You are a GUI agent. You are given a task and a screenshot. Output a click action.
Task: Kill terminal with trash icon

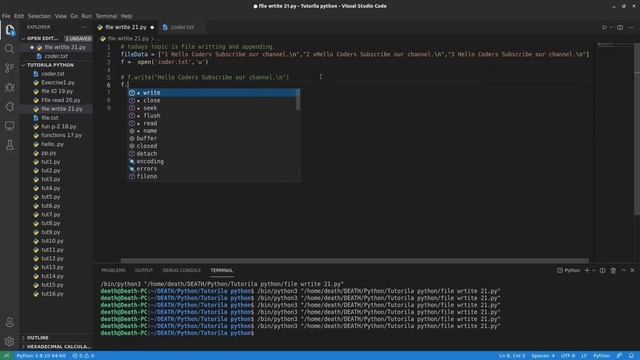pos(613,270)
